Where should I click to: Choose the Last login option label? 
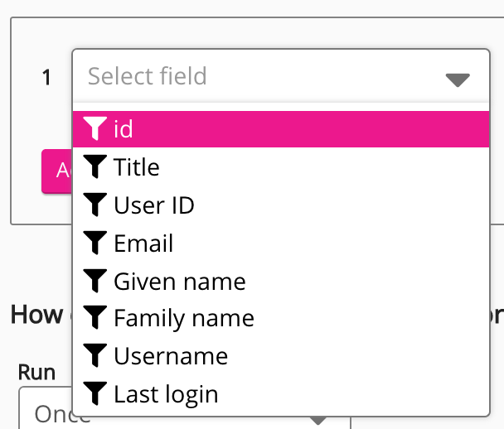[x=166, y=394]
